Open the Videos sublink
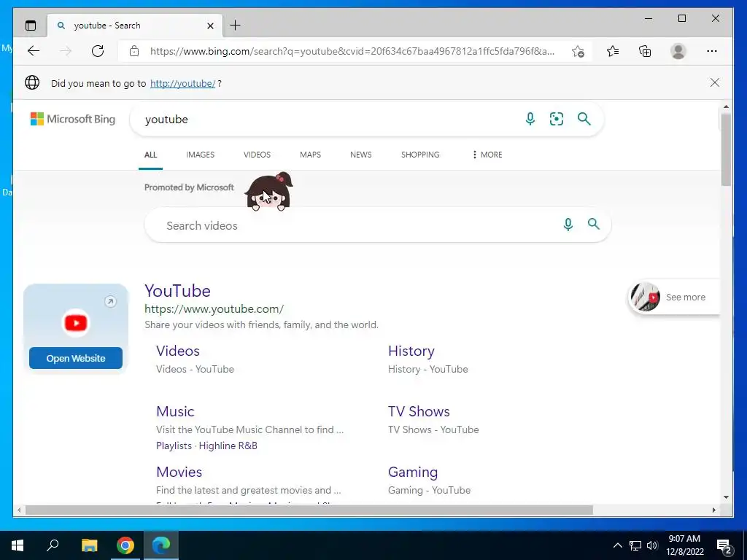Screen dimensions: 747x560 [178, 351]
